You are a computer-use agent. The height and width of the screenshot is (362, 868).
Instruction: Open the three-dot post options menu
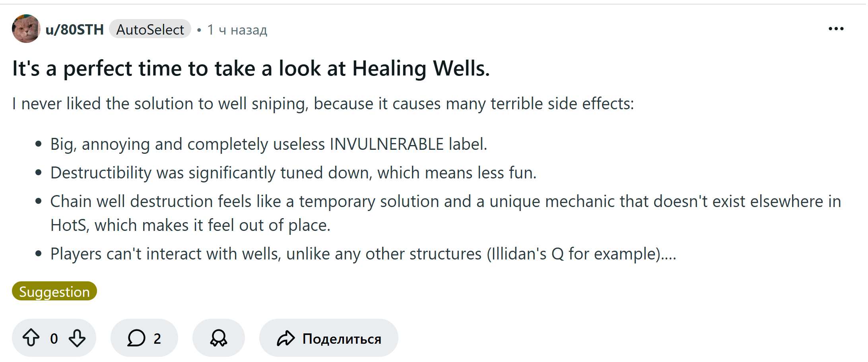836,29
